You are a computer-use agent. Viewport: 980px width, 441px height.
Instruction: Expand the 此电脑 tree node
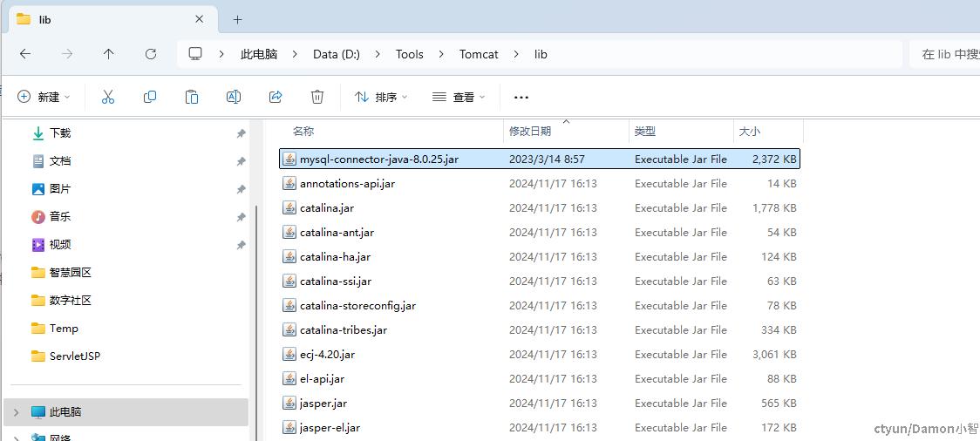[x=17, y=412]
